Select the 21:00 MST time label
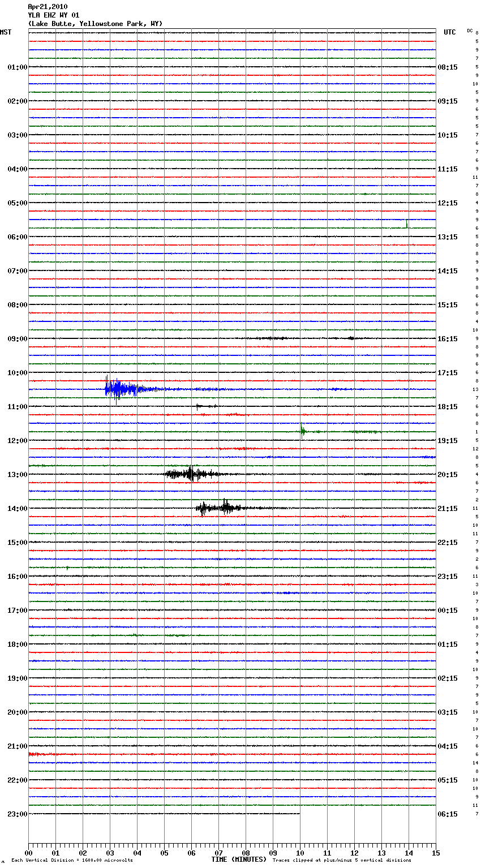The width and height of the screenshot is (481, 868). (x=18, y=746)
